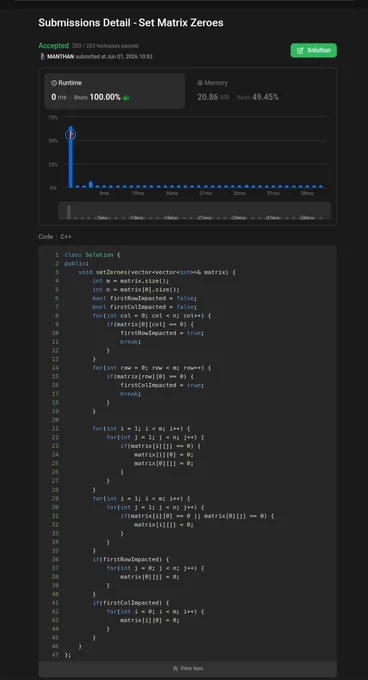
Task: Click the 21ms x-axis label on the chart
Action: pyautogui.click(x=205, y=193)
